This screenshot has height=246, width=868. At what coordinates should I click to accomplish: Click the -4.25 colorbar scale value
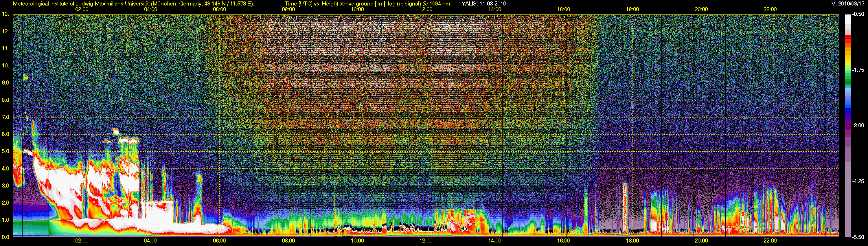[858, 181]
